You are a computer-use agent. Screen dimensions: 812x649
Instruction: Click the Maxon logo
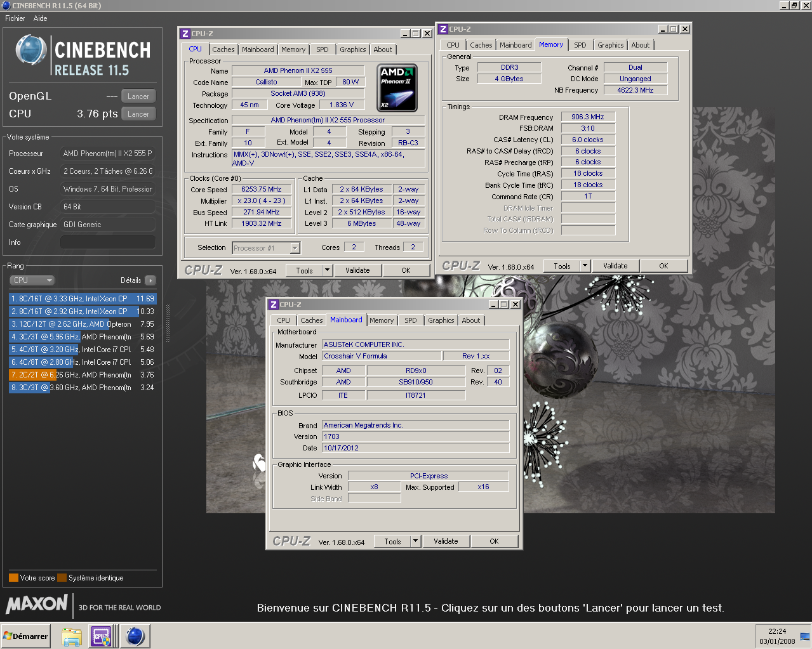click(37, 604)
